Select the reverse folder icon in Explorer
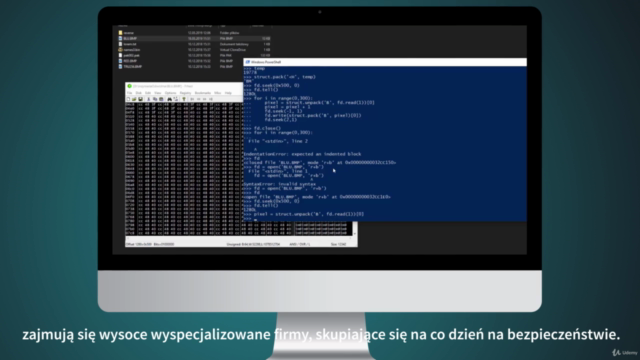Screen dimensions: 640x360 pyautogui.click(x=120, y=33)
